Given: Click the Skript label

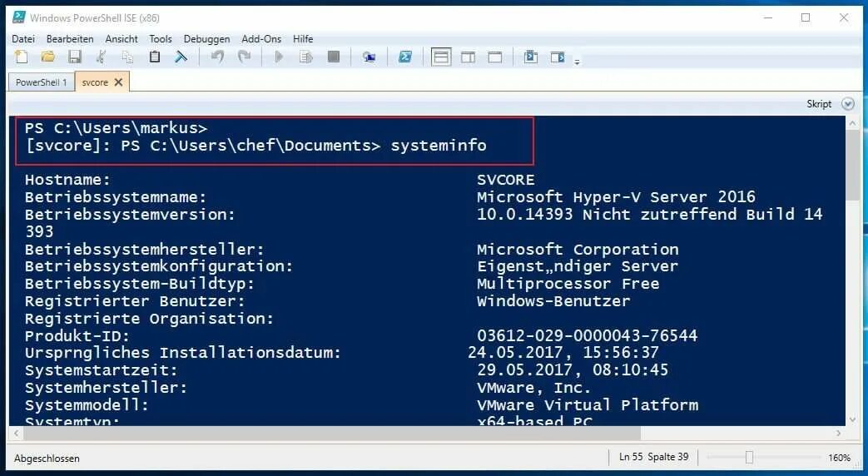Looking at the screenshot, I should click(819, 104).
